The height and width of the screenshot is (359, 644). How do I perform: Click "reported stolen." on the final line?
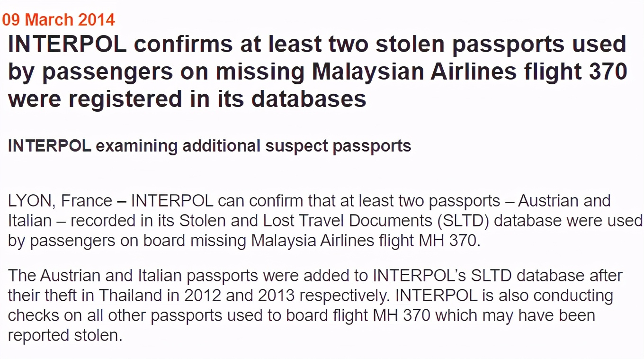[x=65, y=335]
